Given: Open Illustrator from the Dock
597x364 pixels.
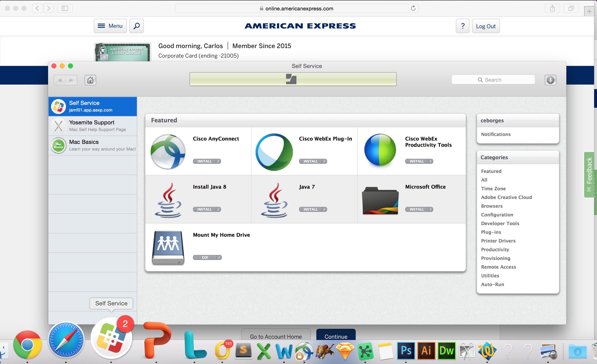Looking at the screenshot, I should tap(426, 351).
